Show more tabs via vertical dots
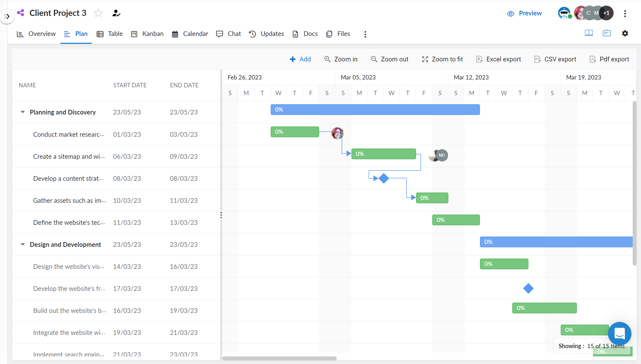The height and width of the screenshot is (364, 641). [365, 34]
